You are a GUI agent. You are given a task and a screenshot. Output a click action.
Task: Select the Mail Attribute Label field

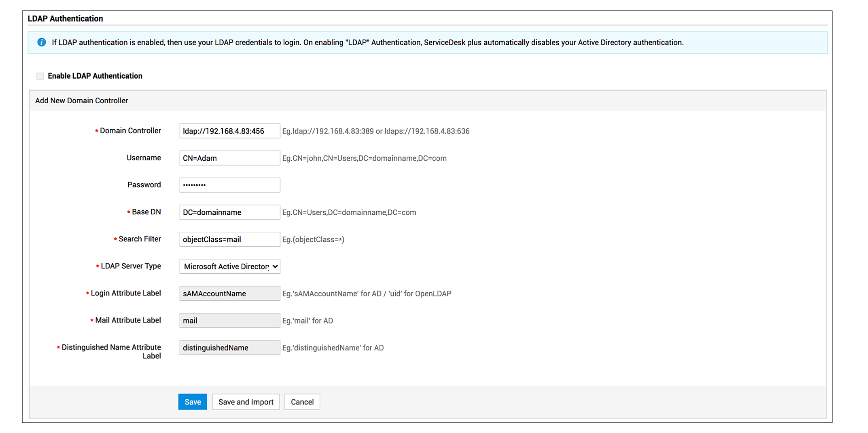click(230, 320)
